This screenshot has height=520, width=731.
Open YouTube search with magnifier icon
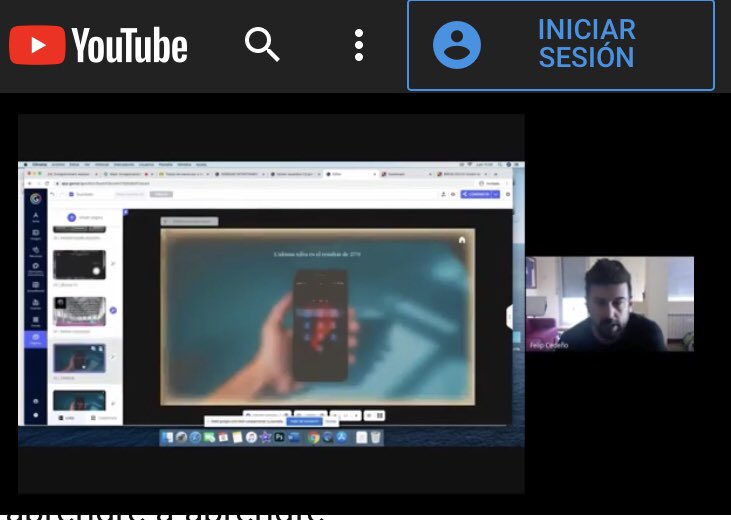pyautogui.click(x=262, y=44)
